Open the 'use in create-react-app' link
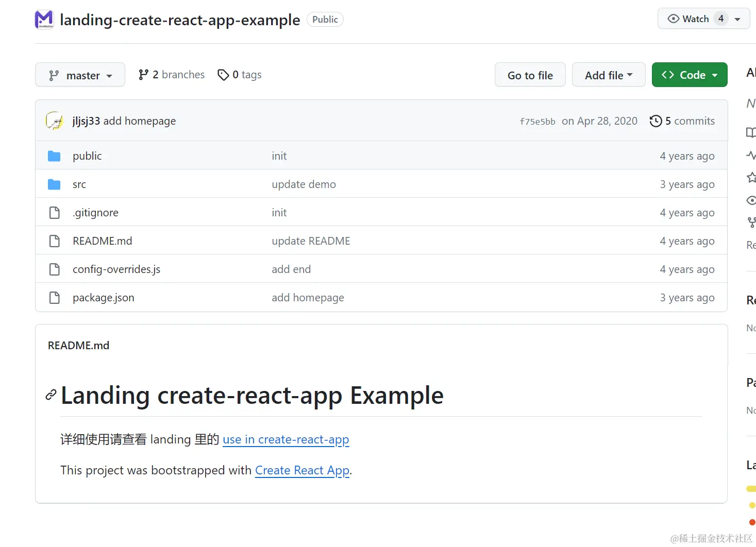The width and height of the screenshot is (756, 547). coord(286,439)
